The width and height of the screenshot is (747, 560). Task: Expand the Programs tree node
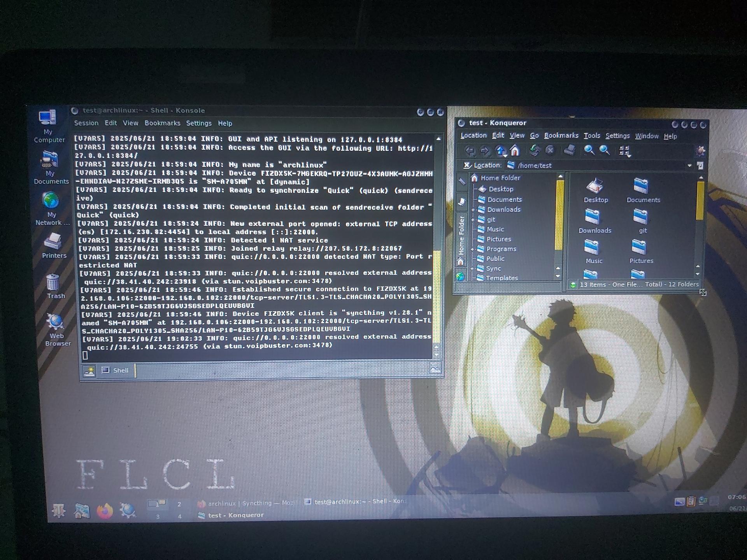click(x=472, y=249)
